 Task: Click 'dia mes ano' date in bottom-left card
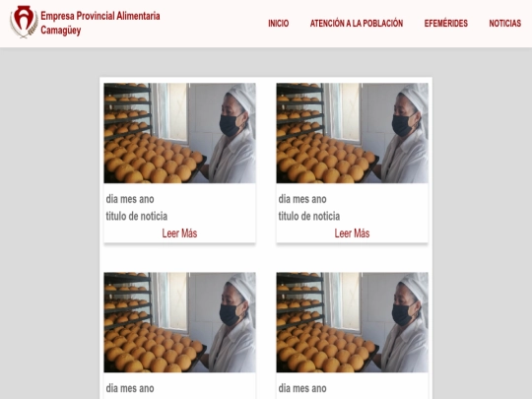[130, 388]
